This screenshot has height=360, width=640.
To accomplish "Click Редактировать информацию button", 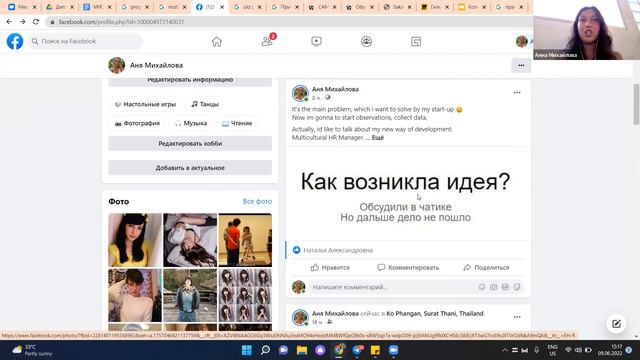I will 190,81.
